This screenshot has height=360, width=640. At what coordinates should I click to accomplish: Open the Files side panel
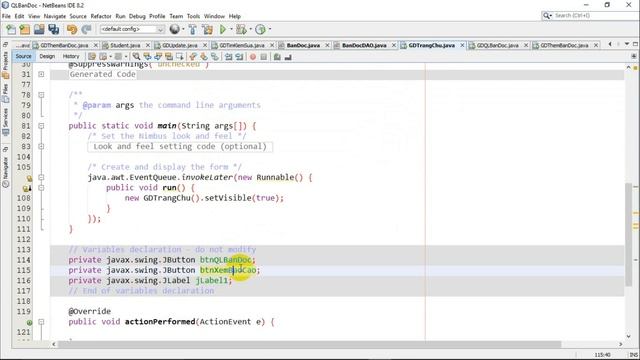point(5,93)
